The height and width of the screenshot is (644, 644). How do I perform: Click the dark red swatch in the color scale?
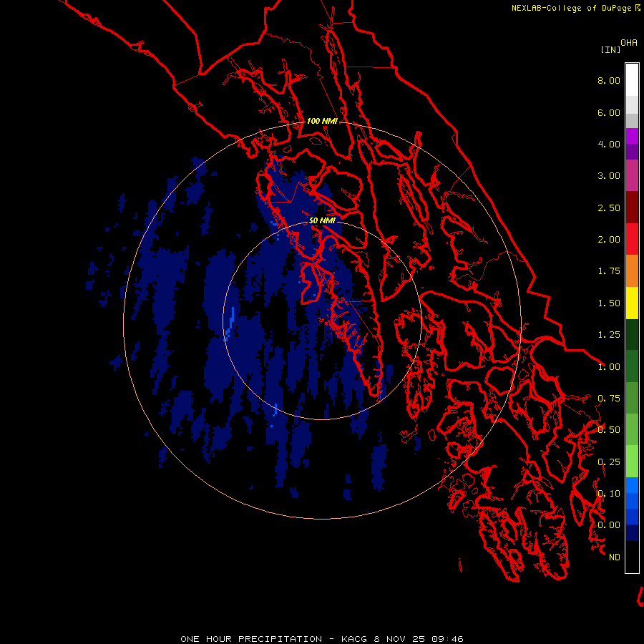(x=632, y=208)
